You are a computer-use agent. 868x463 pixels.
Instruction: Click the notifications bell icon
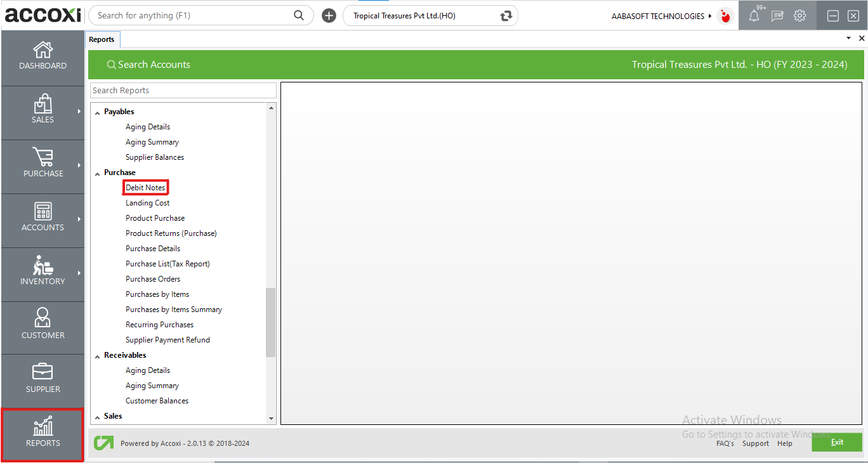pos(754,16)
